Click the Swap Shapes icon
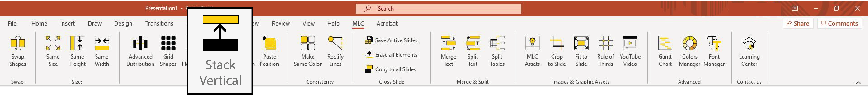 click(x=18, y=51)
